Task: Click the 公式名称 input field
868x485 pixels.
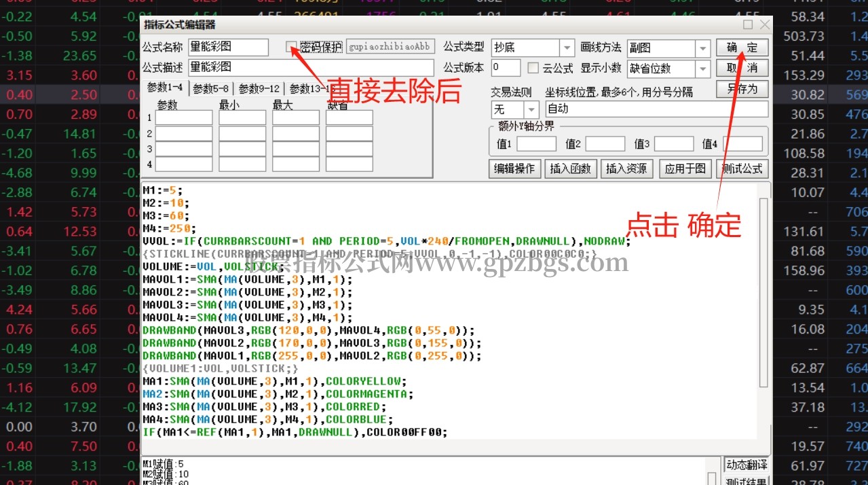Action: (x=228, y=47)
